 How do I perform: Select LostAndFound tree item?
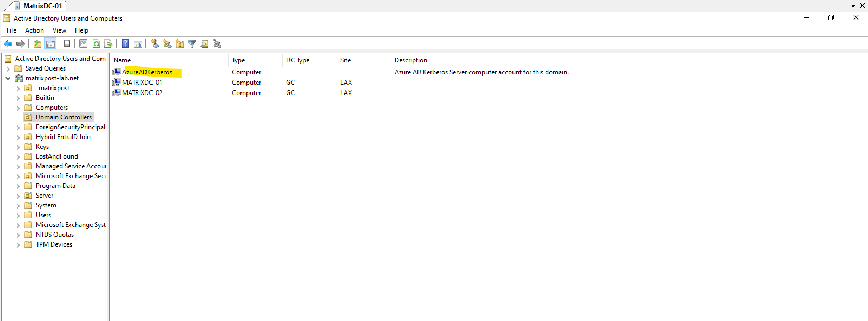[x=56, y=156]
